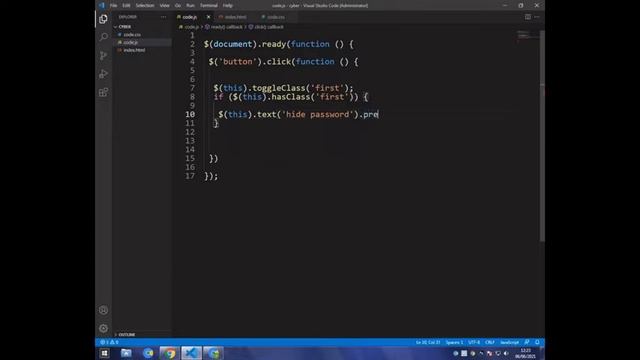This screenshot has height=360, width=640.
Task: Open the notifications bell in status bar
Action: click(537, 342)
